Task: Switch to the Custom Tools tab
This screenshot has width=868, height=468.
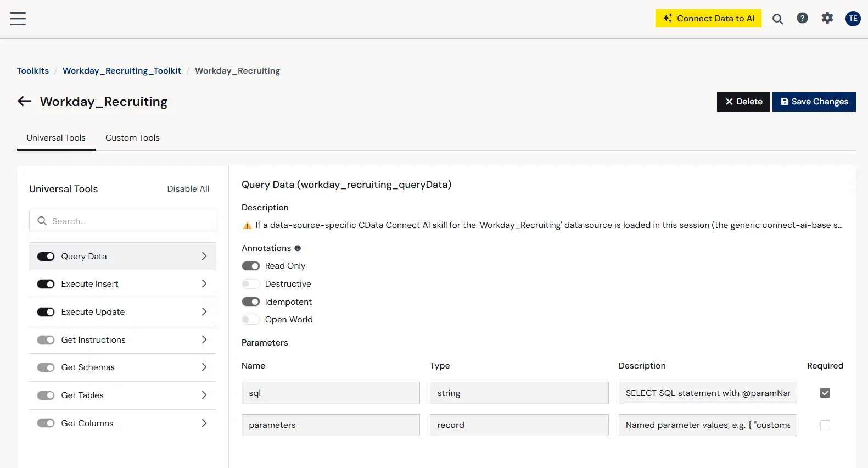Action: (x=132, y=138)
